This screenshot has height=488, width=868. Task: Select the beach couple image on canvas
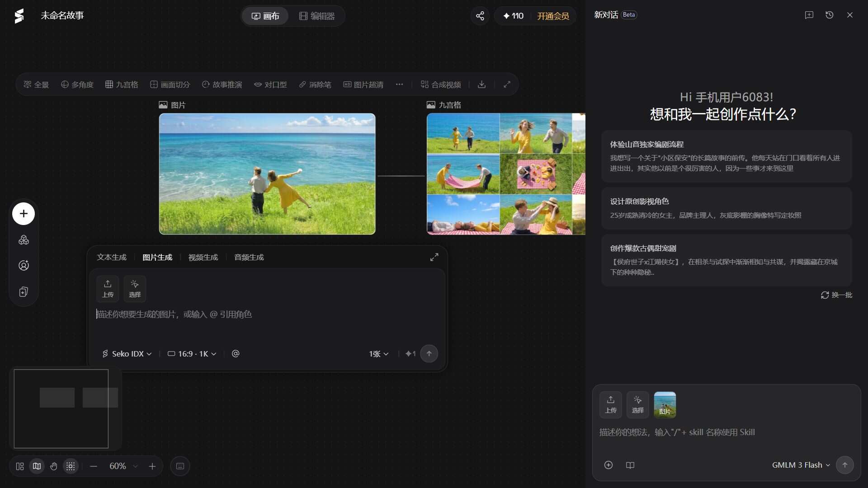pos(267,174)
